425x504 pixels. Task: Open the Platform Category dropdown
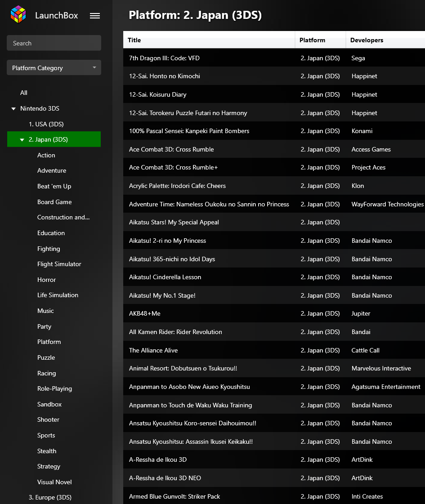coord(54,68)
